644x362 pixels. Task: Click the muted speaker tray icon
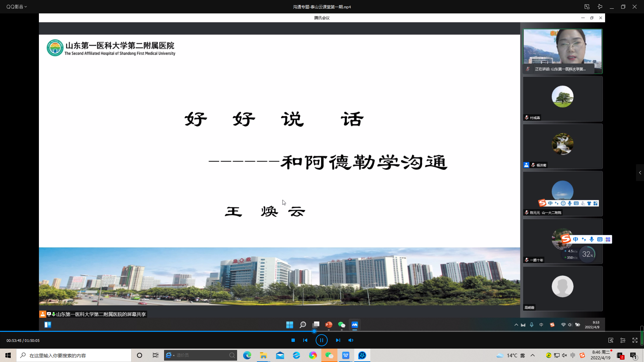[565, 355]
